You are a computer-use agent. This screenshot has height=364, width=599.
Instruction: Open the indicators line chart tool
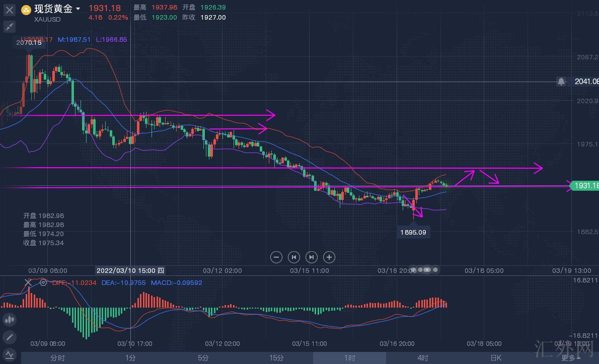[10, 354]
